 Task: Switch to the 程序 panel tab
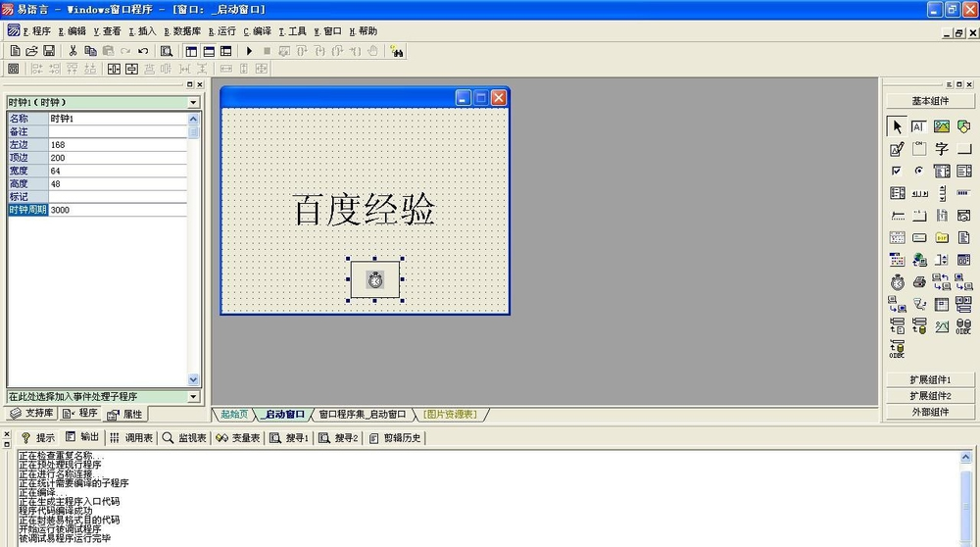pos(79,414)
